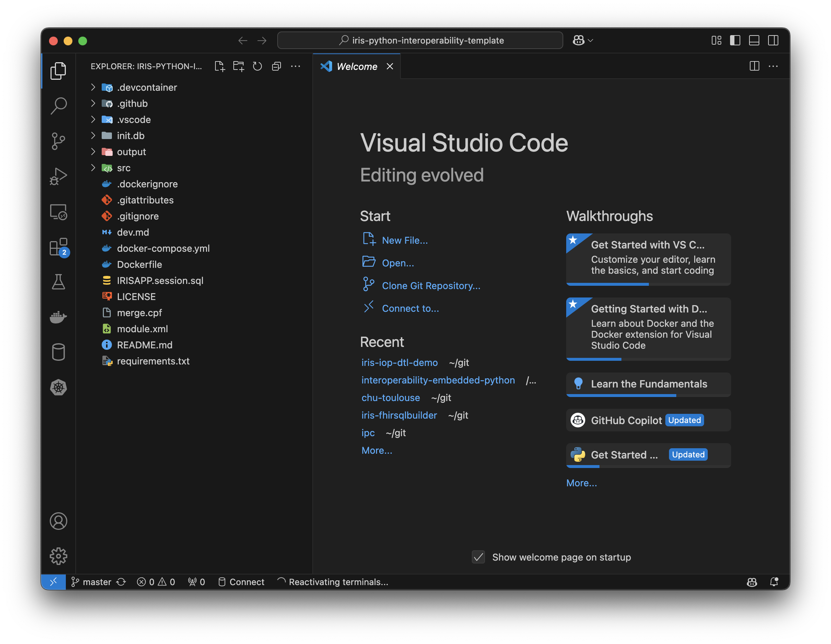Toggle the primary side bar visibility

(x=735, y=40)
